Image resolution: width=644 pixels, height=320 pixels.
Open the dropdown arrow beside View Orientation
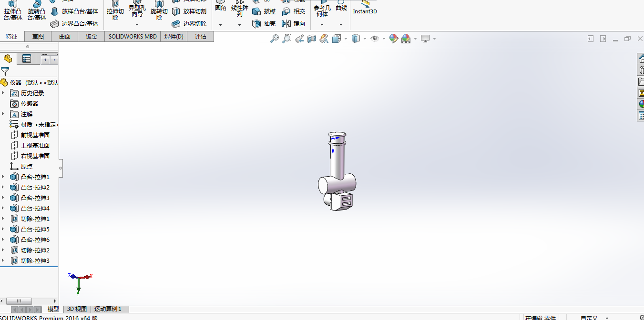[346, 39]
